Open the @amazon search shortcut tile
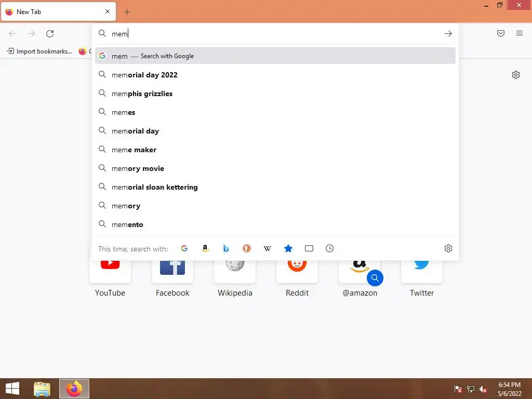This screenshot has width=532, height=399. point(360,271)
